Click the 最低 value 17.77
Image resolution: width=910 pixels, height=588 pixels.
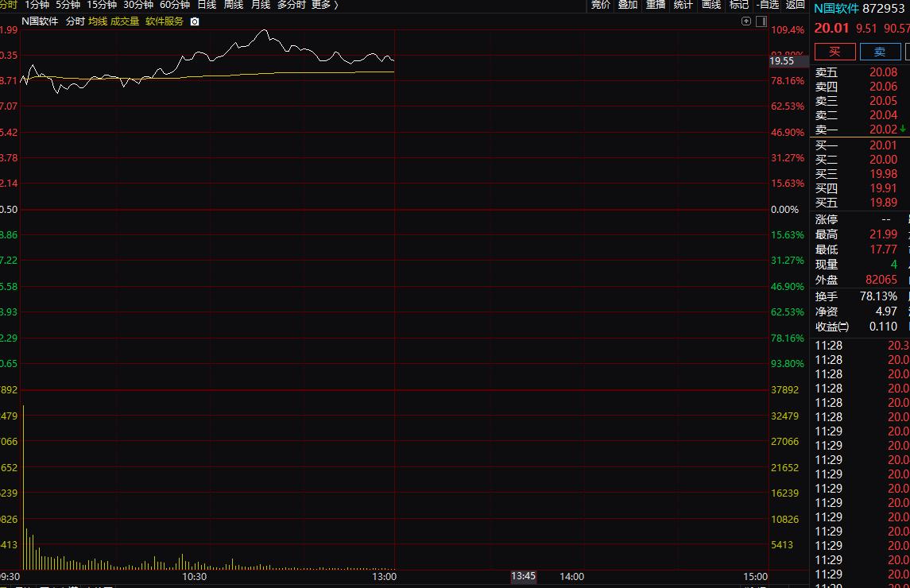click(883, 250)
